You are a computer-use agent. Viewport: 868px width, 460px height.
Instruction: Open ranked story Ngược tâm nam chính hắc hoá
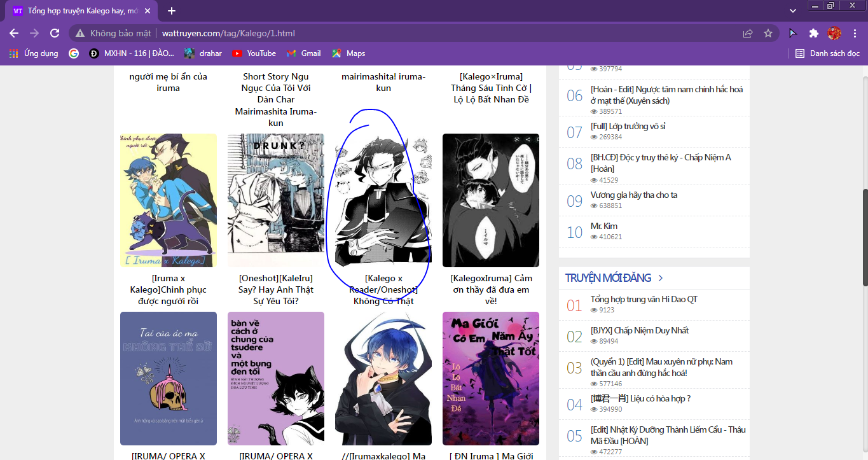coord(666,95)
